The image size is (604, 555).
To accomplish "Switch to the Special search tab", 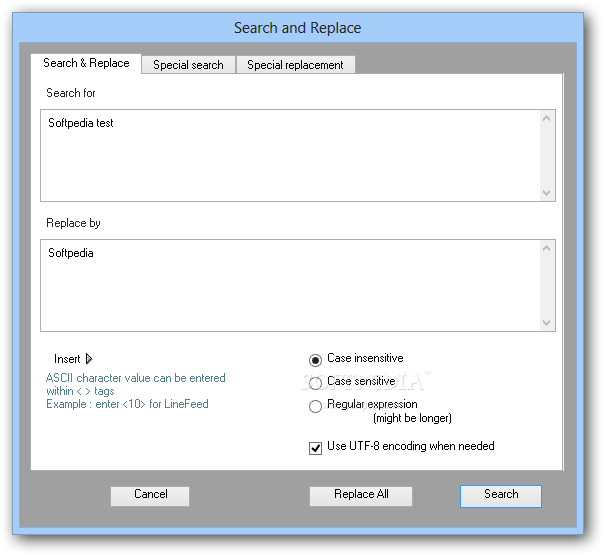I will click(188, 65).
